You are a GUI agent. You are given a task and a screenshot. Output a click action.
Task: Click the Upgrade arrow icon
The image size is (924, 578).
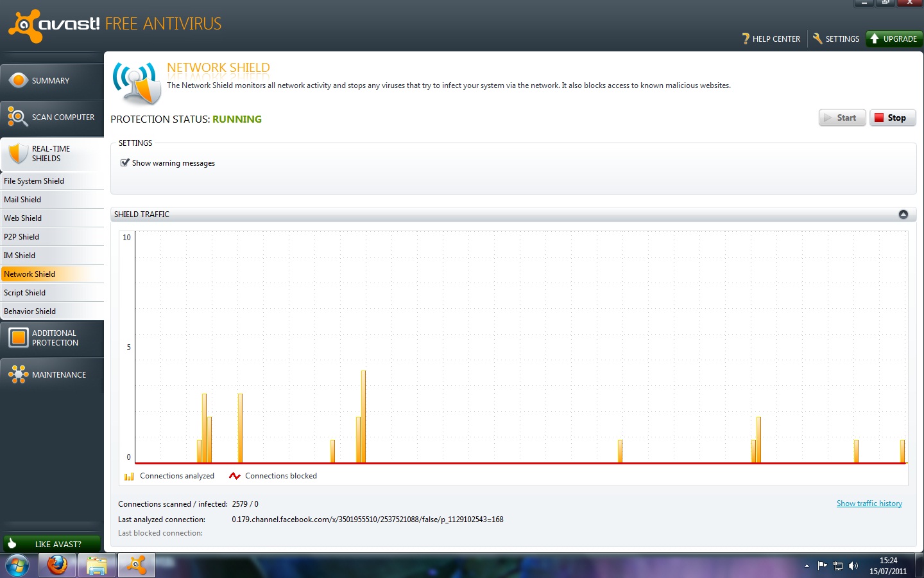(x=874, y=39)
